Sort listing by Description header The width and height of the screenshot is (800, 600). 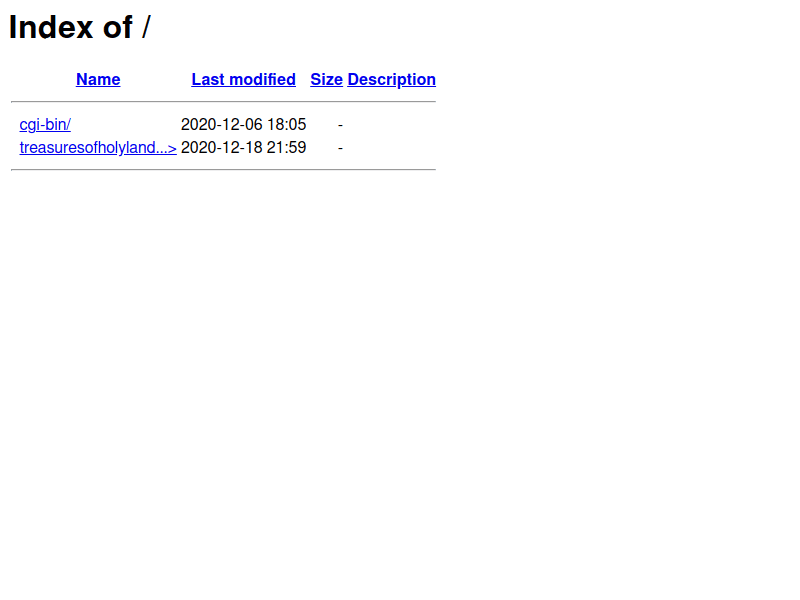click(x=391, y=80)
